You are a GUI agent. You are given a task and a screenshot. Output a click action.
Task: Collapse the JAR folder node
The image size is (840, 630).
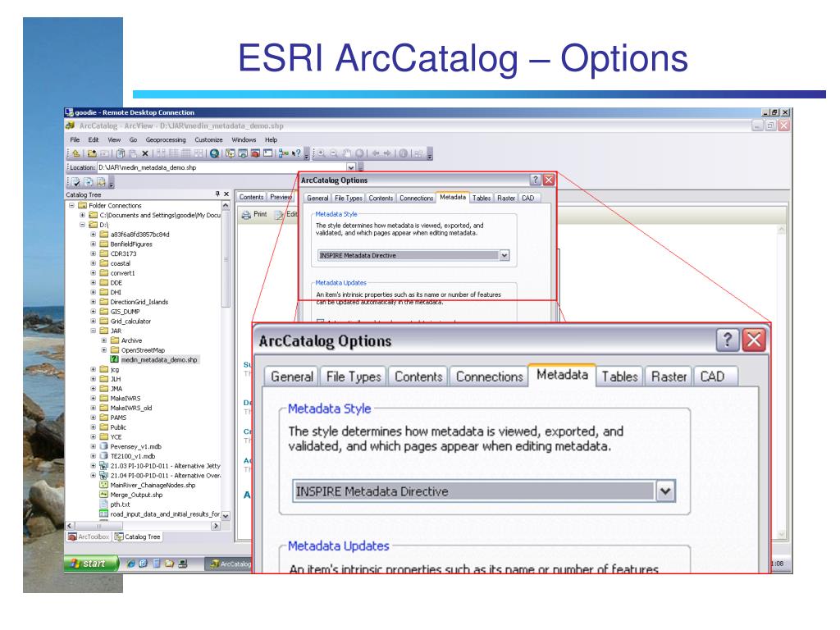pos(94,331)
